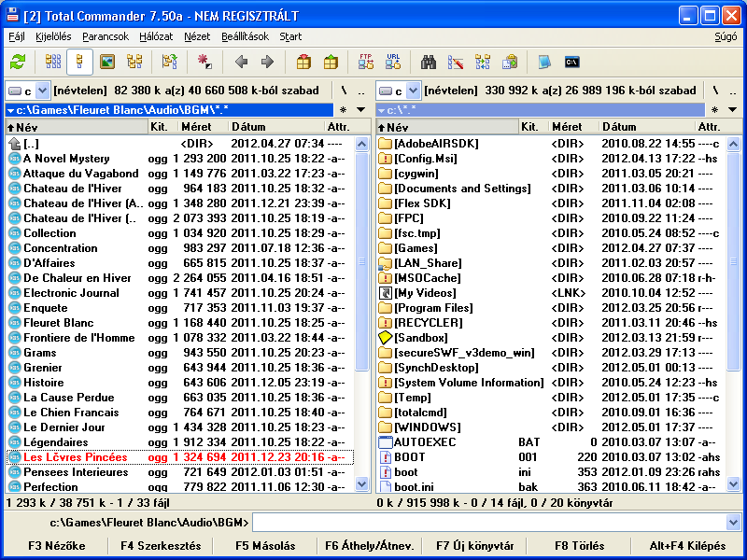Viewport: 747px width, 560px height.
Task: Click the green Reread source toolbar icon
Action: click(18, 62)
